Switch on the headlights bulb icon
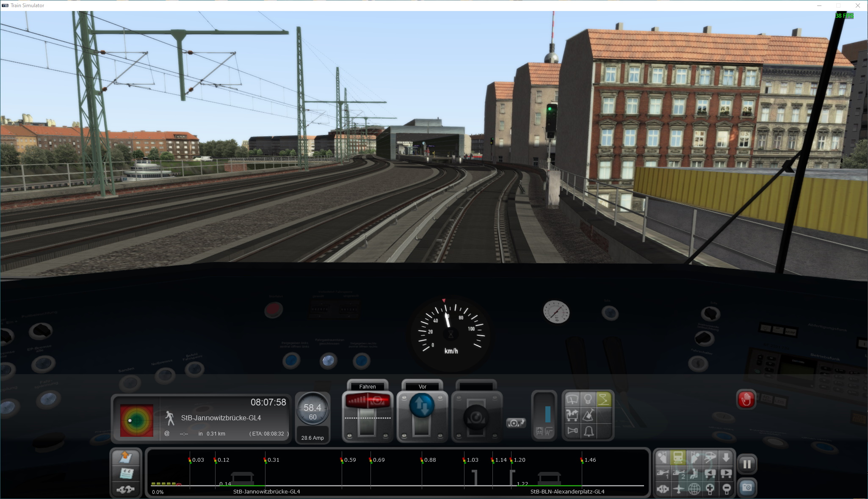Viewport: 868px width, 499px height. coord(588,399)
